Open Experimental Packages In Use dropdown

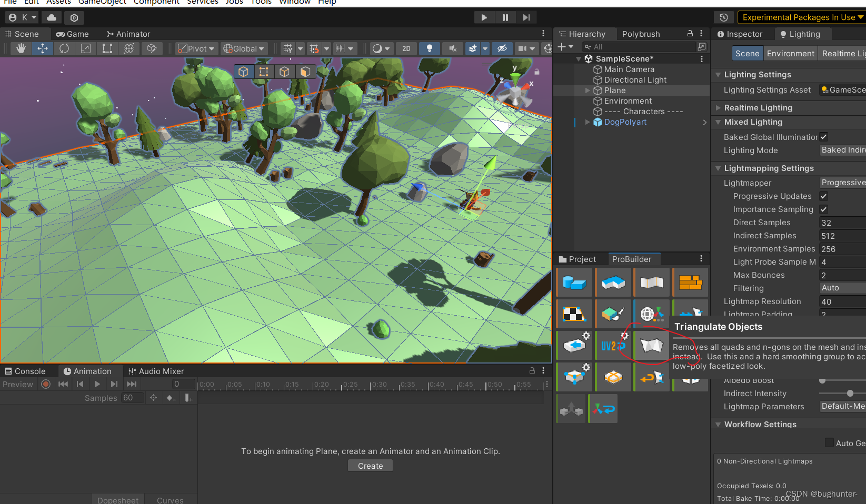[x=802, y=17]
